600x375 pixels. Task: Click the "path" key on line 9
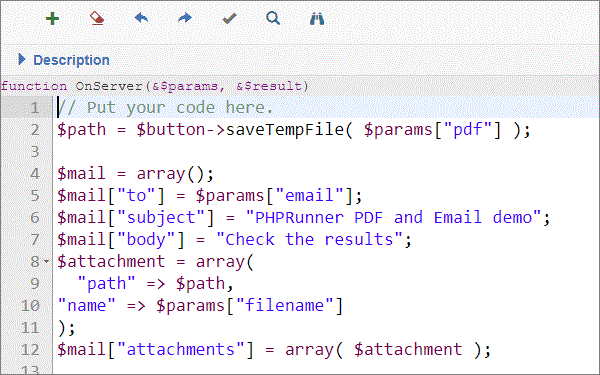(106, 284)
